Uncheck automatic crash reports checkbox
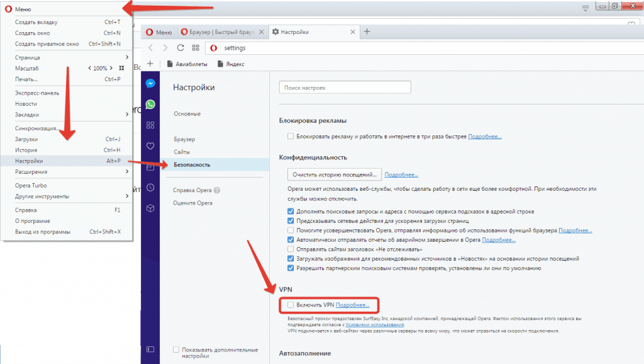Screen dimensions: 644x364 point(291,240)
